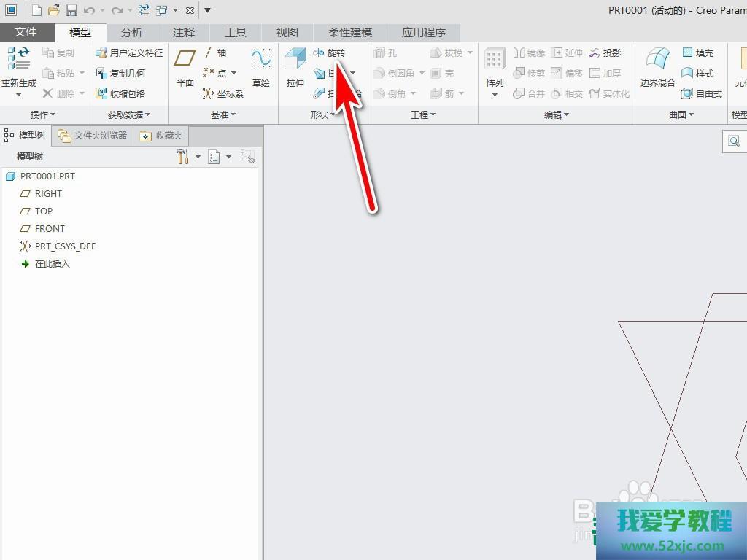
Task: Click the 填充 (Fill) button
Action: [697, 52]
